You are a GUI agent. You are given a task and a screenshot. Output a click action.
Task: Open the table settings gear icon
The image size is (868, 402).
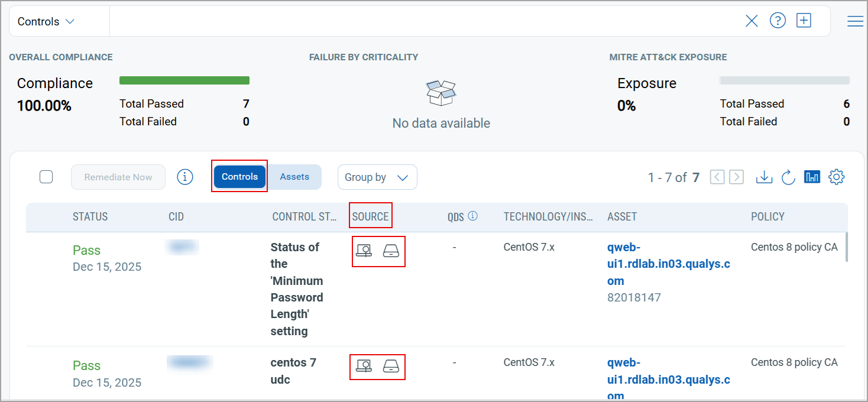pos(836,176)
